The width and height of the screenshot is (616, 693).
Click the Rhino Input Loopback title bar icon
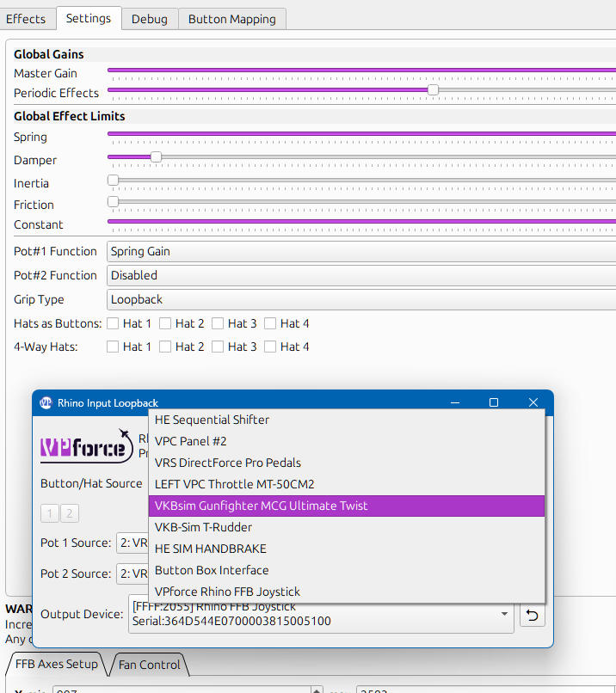coord(46,402)
